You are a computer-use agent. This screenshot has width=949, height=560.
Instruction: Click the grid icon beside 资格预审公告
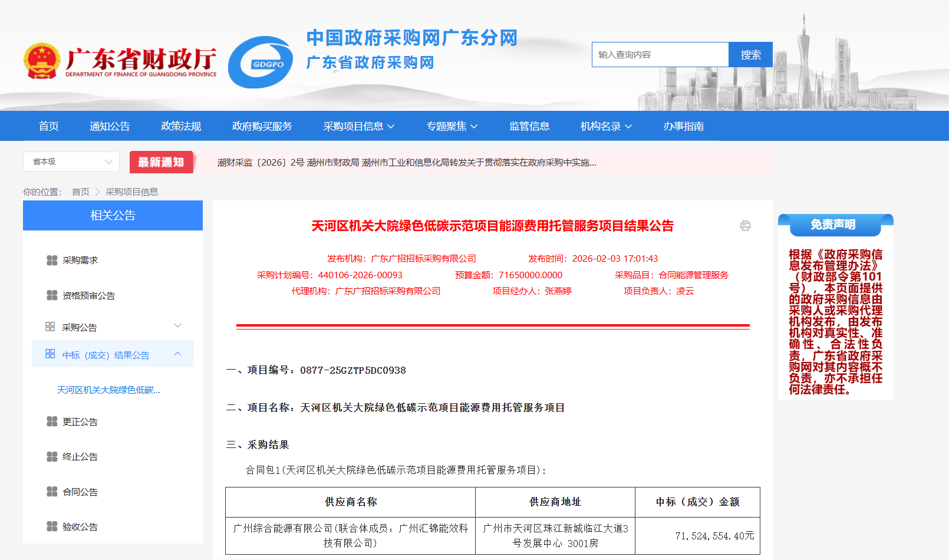point(52,295)
